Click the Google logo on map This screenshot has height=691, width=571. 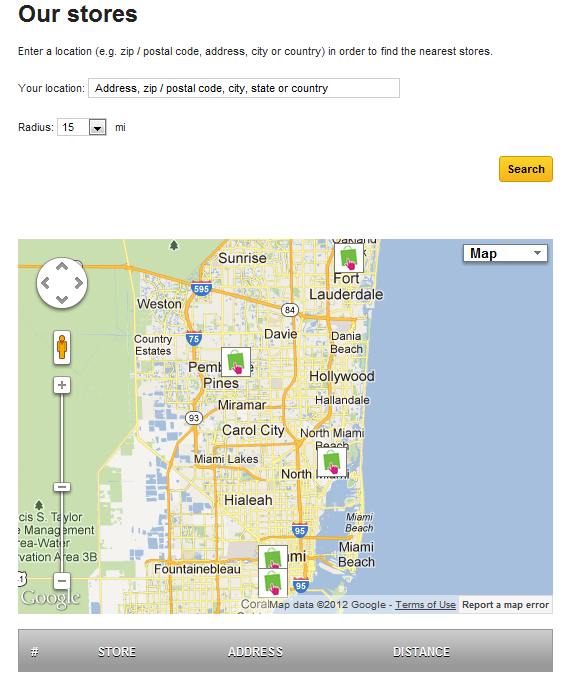click(50, 598)
